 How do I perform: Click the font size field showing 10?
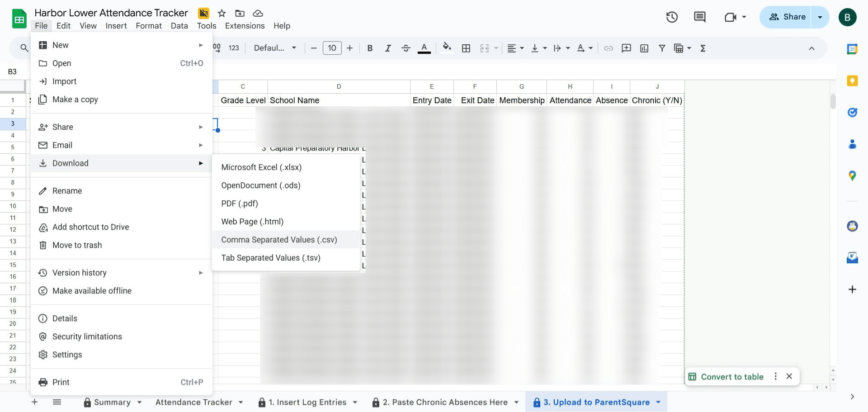(332, 48)
